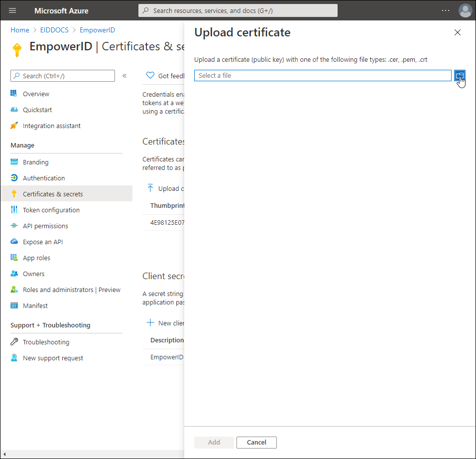Go to App roles section
The width and height of the screenshot is (476, 459).
tap(36, 258)
